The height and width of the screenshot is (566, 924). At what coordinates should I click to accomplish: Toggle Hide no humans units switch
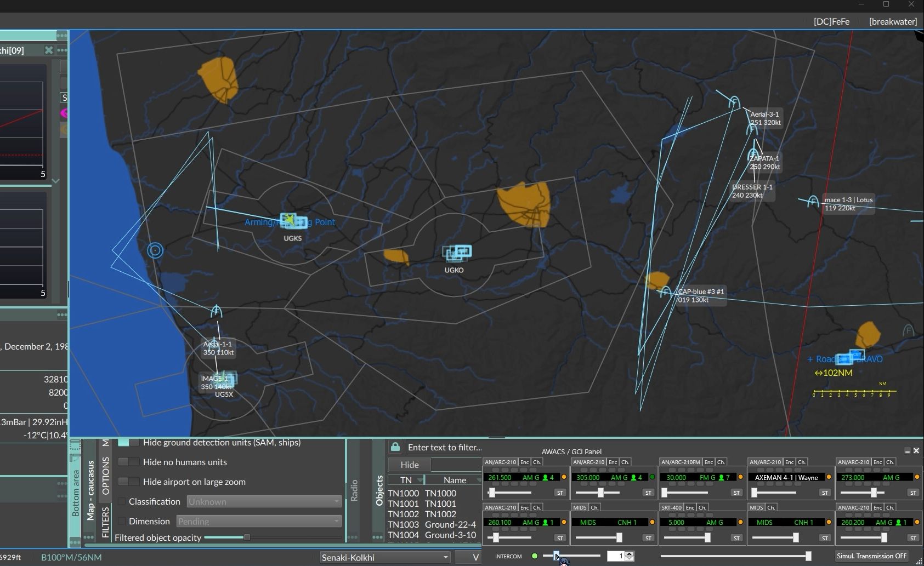tap(129, 462)
